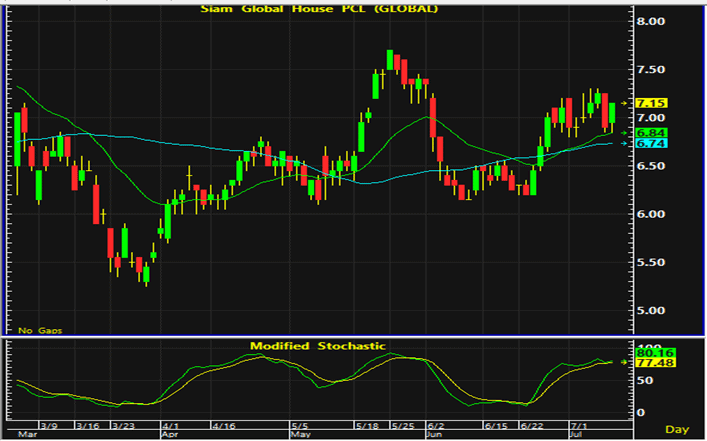Click the yellow arrow marker beside 77.48
Image resolution: width=707 pixels, height=441 pixels.
point(624,362)
